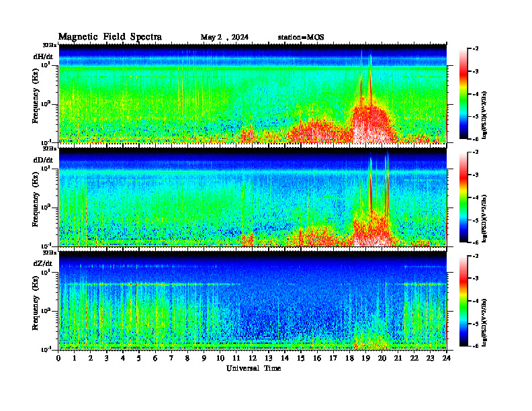
Task: Click the 'station=MOS' label
Action: pos(301,38)
